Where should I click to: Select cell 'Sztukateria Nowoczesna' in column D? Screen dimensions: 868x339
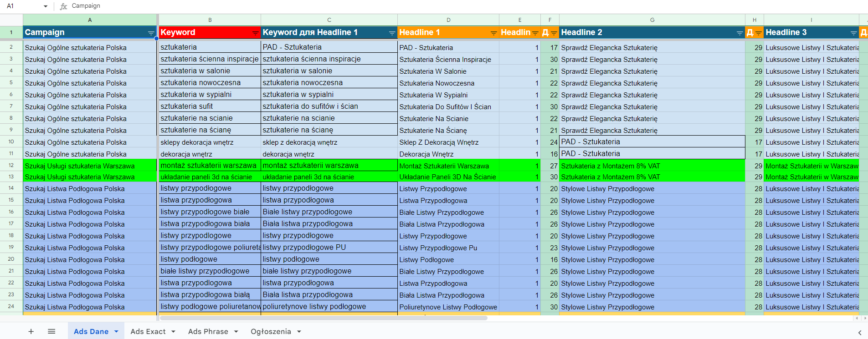(448, 83)
